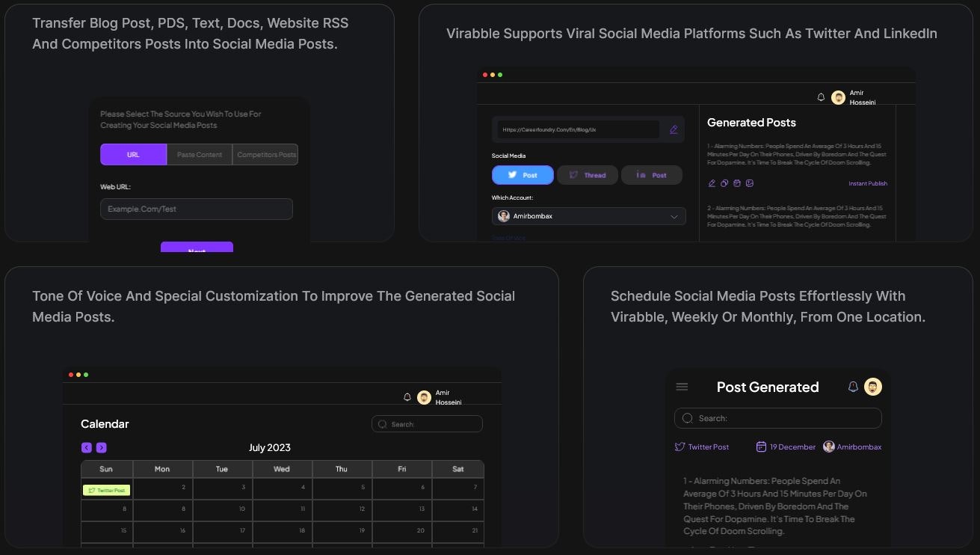Image resolution: width=980 pixels, height=555 pixels.
Task: Click the 19 December date label
Action: coord(792,447)
